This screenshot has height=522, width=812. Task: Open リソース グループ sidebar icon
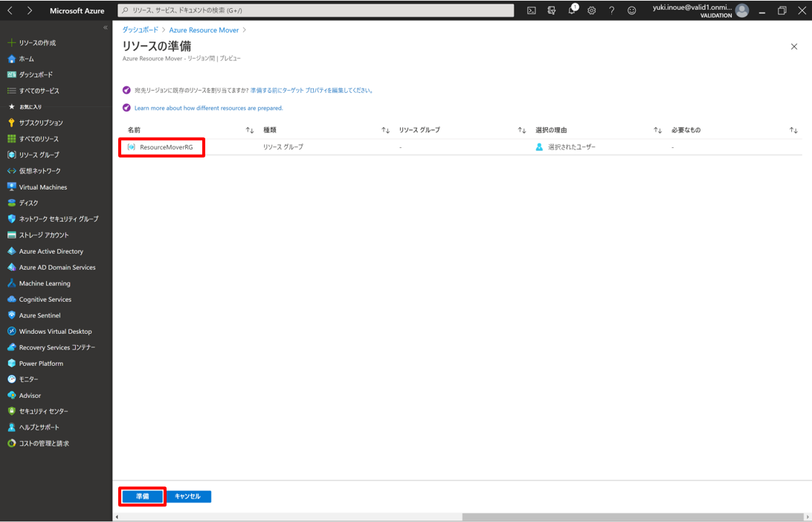point(11,155)
